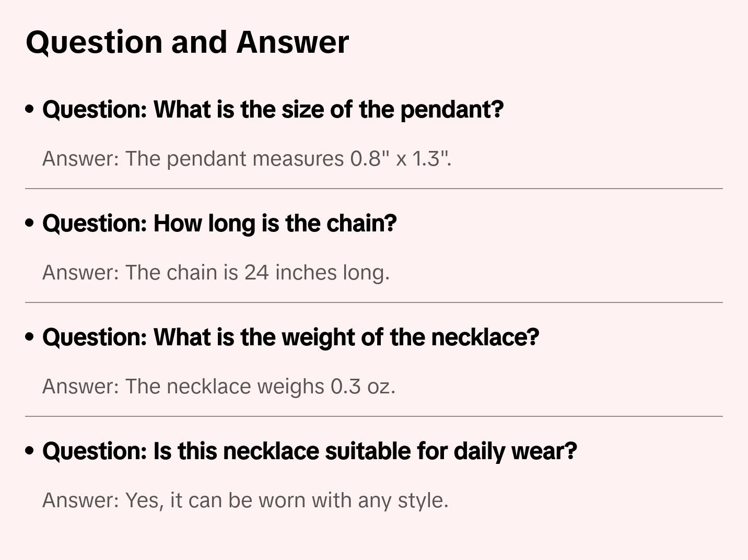
Task: Select the question "What is the size of the pendant?"
Action: pos(273,109)
